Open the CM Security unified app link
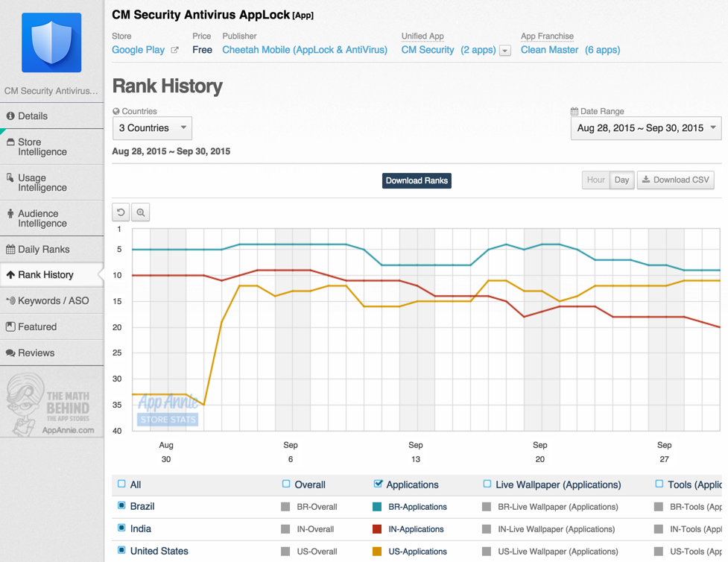The width and height of the screenshot is (728, 562). pos(428,50)
